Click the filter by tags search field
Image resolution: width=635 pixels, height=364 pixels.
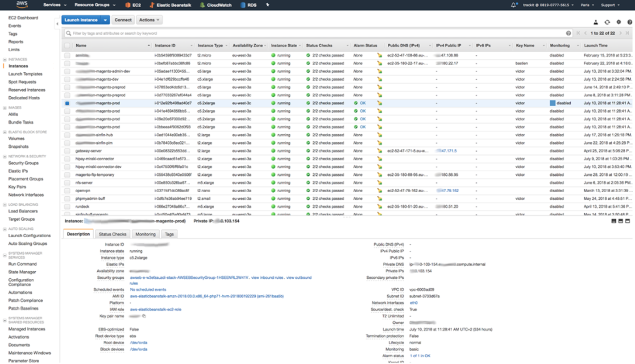(312, 33)
